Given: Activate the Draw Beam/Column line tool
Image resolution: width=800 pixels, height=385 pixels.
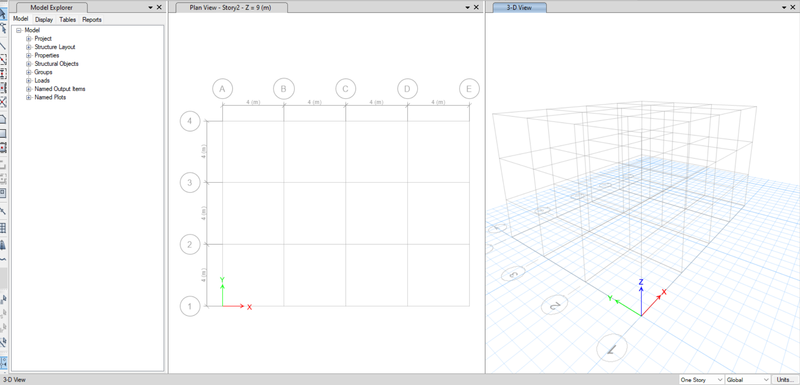Looking at the screenshot, I should [3, 46].
